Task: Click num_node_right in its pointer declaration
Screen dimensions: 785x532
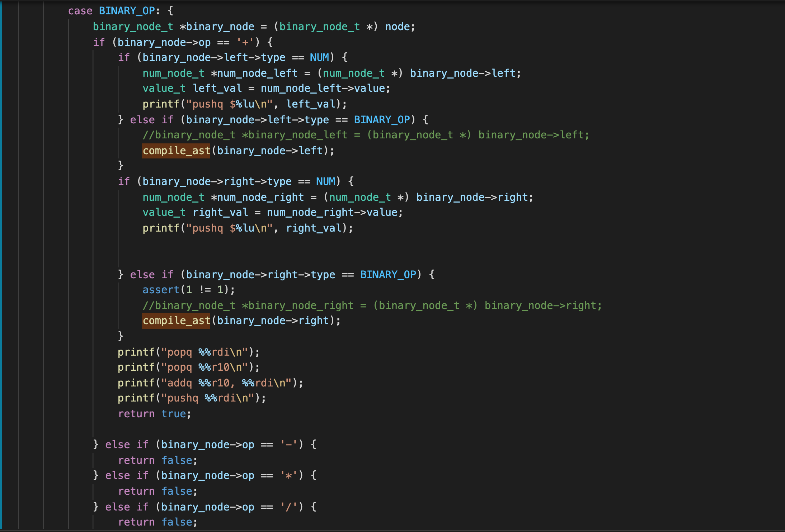Action: (x=260, y=197)
